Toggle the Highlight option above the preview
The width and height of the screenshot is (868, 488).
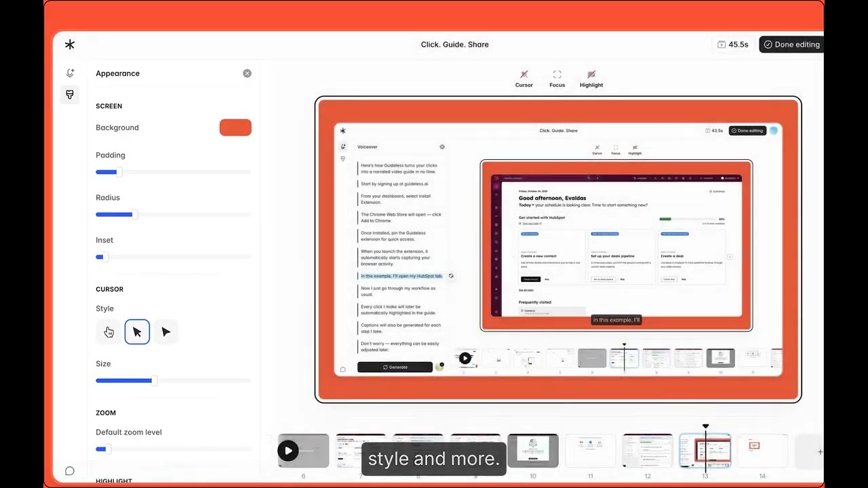[591, 79]
